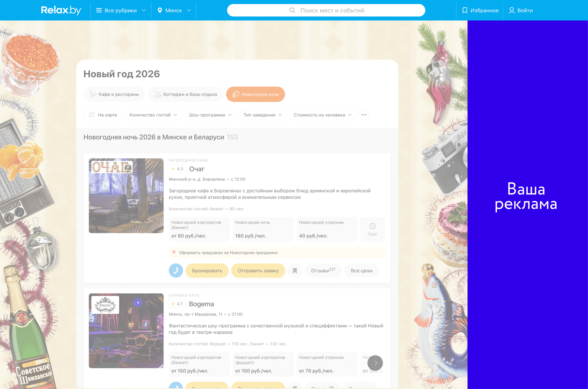Click Отправить заявку for Очаг
Screen dimensions: 588x389
(258, 270)
